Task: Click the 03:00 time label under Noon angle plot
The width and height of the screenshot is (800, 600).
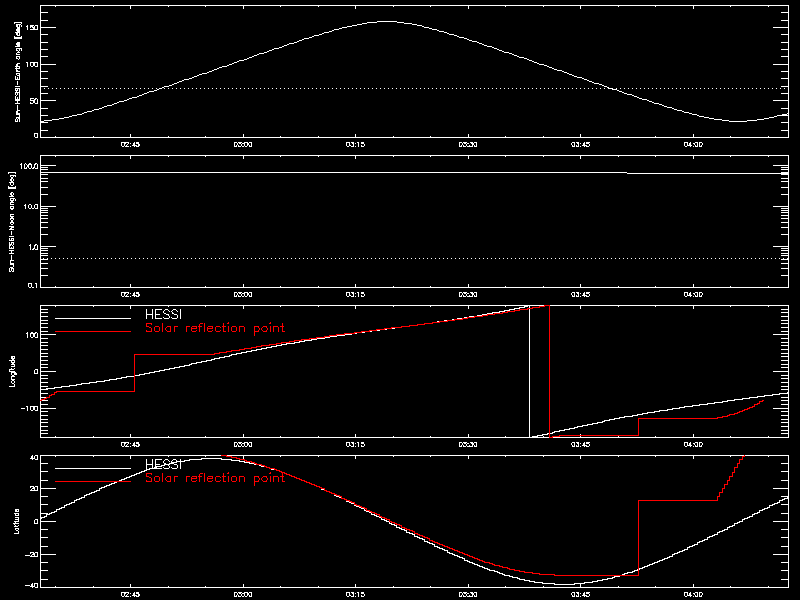Action: tap(243, 295)
